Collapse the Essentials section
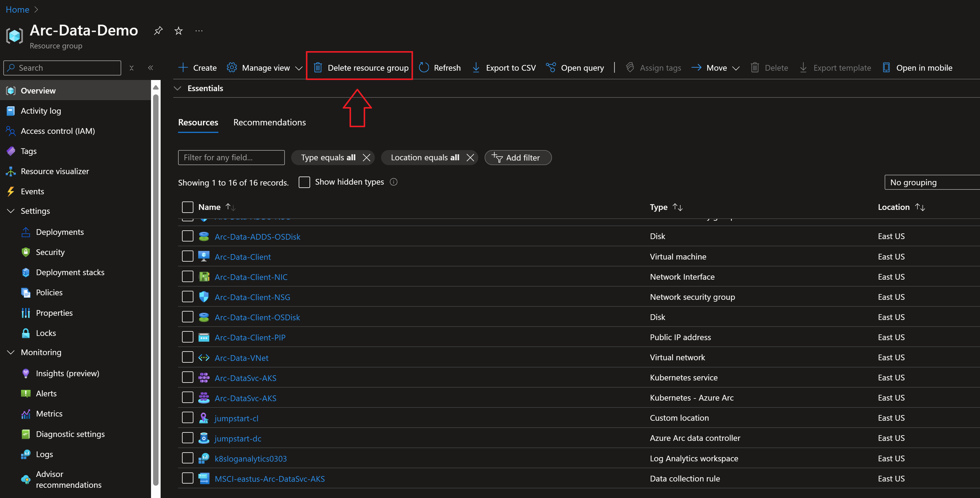 [x=177, y=88]
